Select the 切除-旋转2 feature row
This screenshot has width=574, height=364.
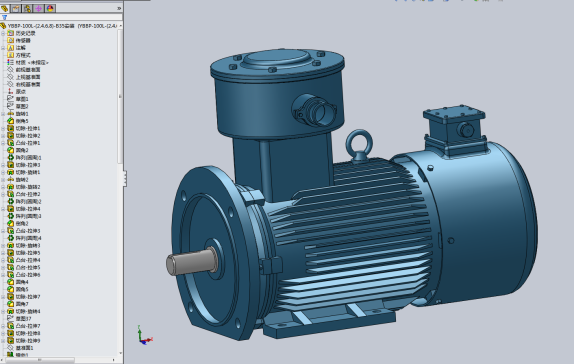coord(24,187)
